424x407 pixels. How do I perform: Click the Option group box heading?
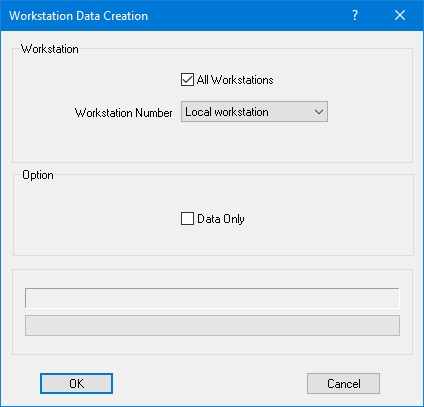tap(38, 175)
